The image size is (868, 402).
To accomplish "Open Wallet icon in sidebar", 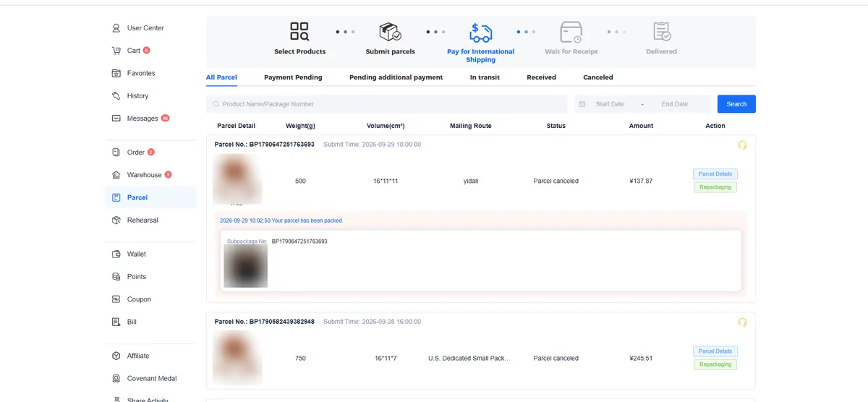I will (116, 254).
